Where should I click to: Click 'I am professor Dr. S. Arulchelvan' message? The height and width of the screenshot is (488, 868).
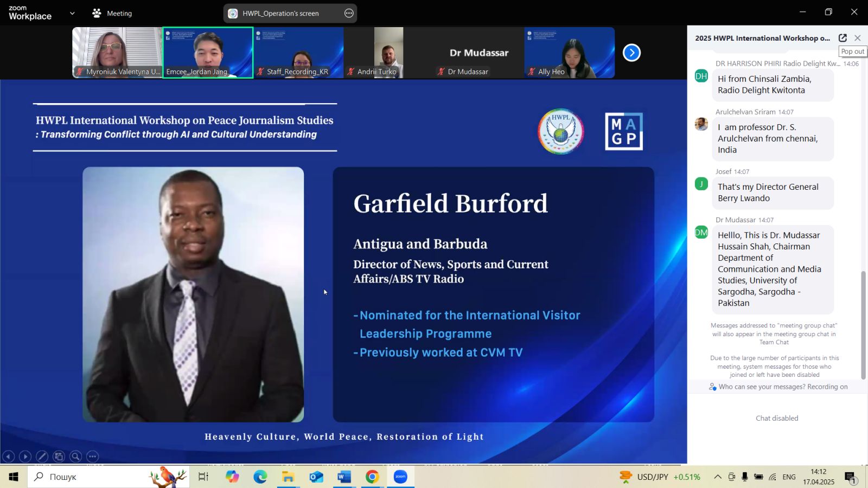click(x=773, y=139)
